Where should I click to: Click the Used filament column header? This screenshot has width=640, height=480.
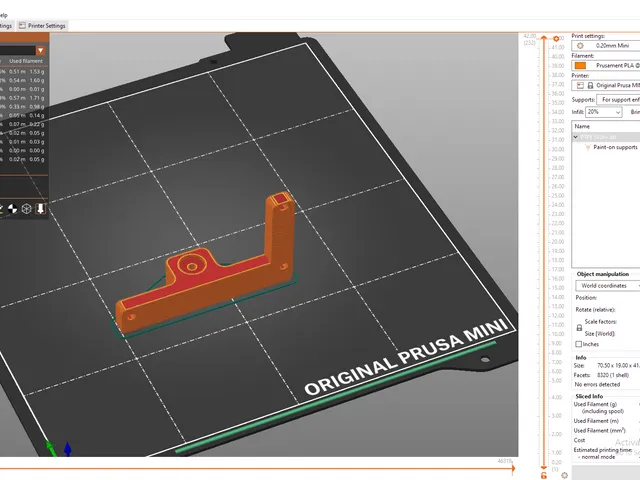click(x=26, y=61)
